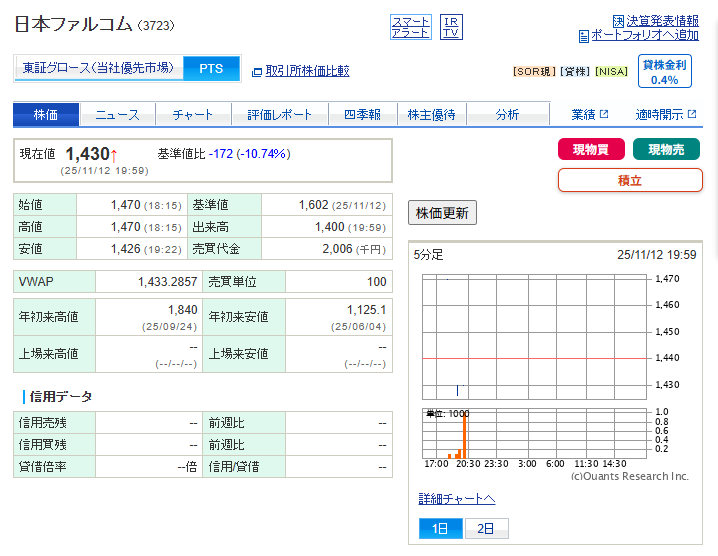Click the 取引所株価比較 window icon
The image size is (718, 556).
[257, 71]
